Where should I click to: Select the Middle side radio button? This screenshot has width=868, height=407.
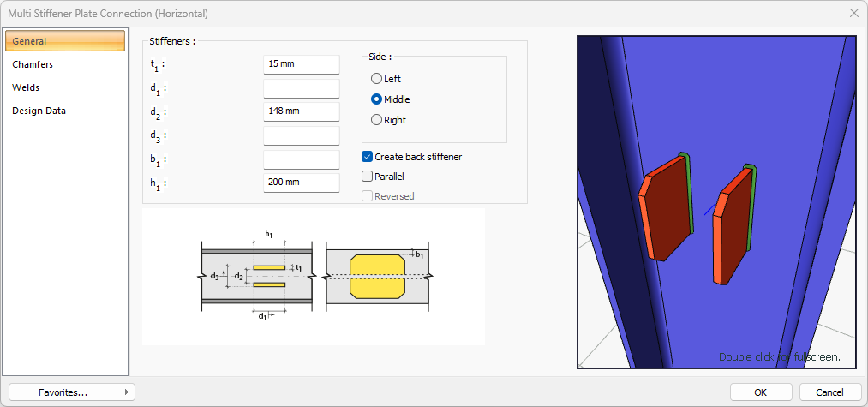[x=376, y=99]
